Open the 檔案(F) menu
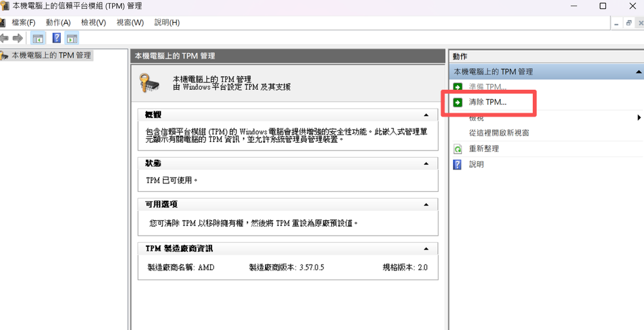This screenshot has width=644, height=330. 24,23
